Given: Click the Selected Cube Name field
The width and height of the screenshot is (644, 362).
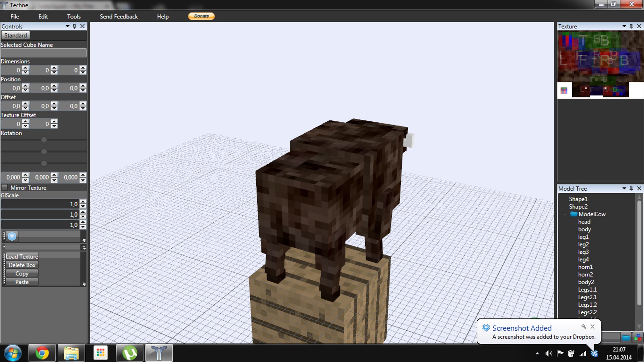Looking at the screenshot, I should pyautogui.click(x=44, y=53).
